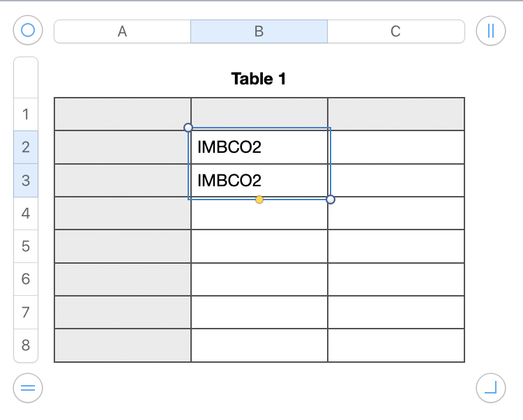Click the yellow autofill handle dot
The image size is (523, 420).
[x=259, y=200]
